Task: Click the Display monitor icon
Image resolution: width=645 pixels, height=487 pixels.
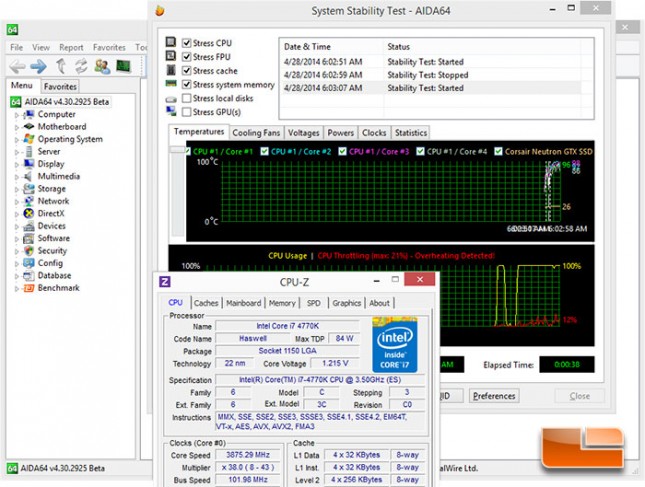Action: click(28, 164)
